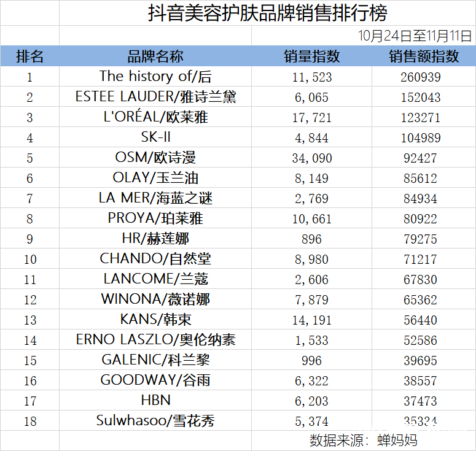Click the Sulwhasoo/雪花秀 brand cell

coord(155,421)
